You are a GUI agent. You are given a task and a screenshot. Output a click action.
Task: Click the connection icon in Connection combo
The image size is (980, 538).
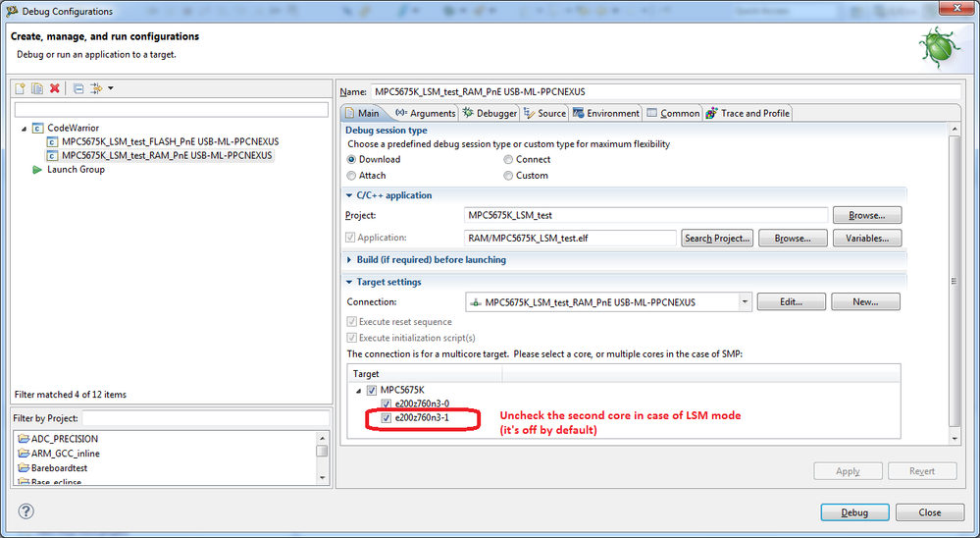(476, 302)
